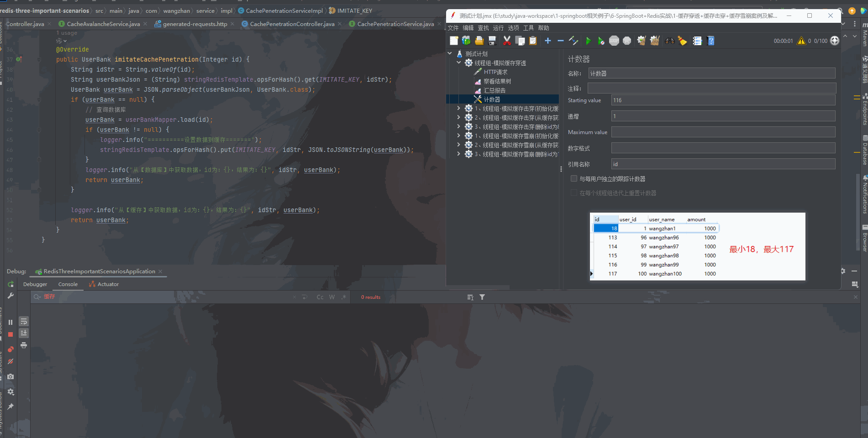Open JMeter help with the question mark icon
The image size is (868, 438).
click(x=711, y=41)
